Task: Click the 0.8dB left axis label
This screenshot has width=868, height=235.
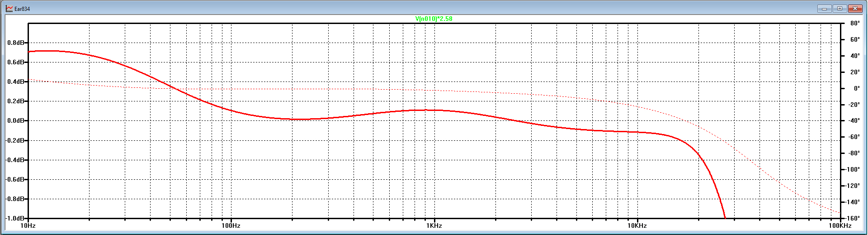Action: 16,43
